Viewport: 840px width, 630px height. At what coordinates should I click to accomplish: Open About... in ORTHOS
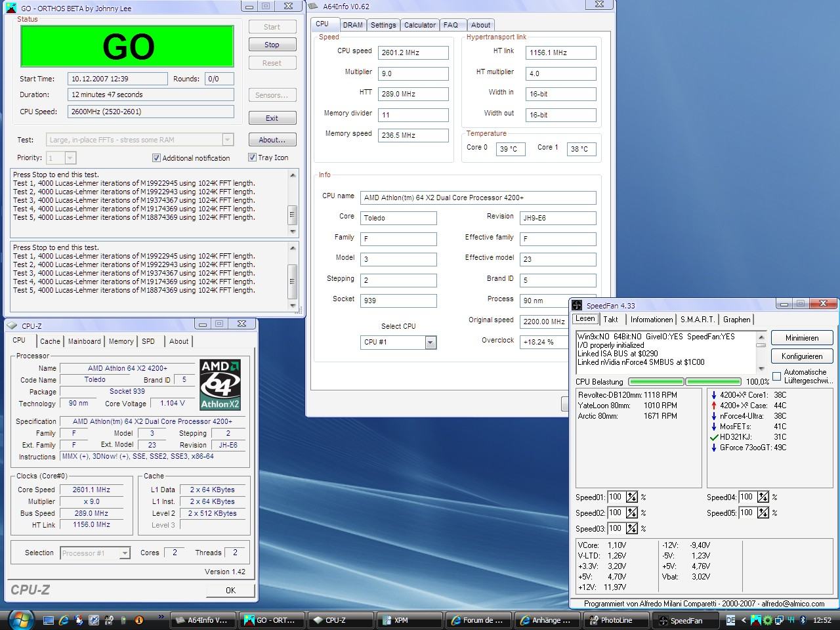272,140
